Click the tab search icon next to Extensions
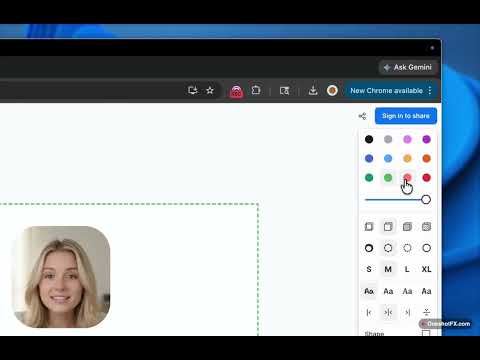Image resolution: width=480 pixels, height=360 pixels. (284, 91)
